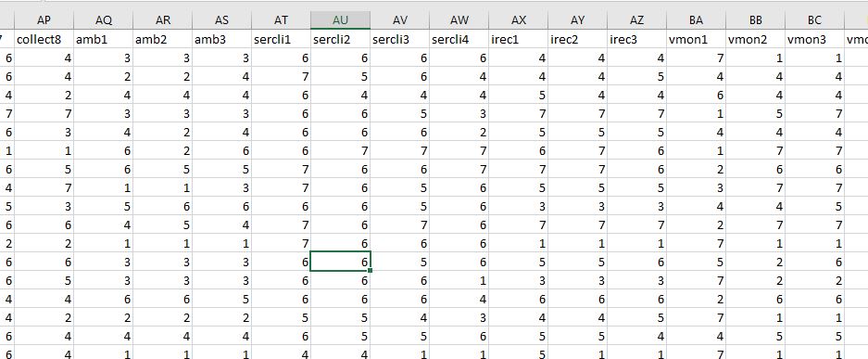Select column header AS
Screen dimensions: 868x359
[221, 20]
